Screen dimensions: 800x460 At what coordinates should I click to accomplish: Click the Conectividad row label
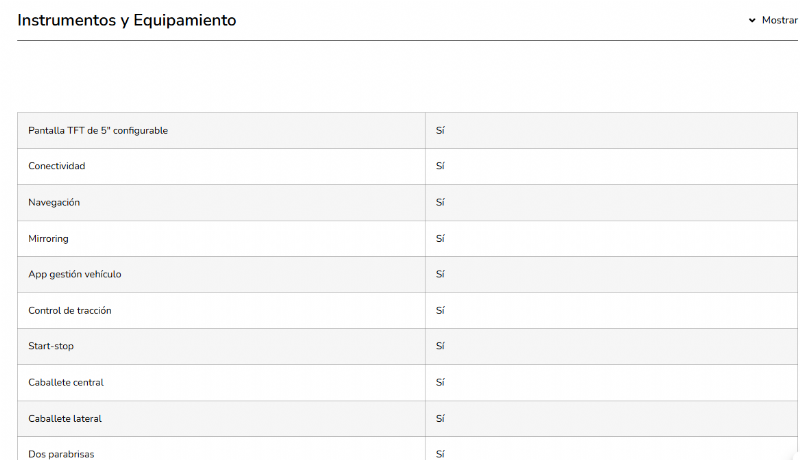[x=57, y=166]
